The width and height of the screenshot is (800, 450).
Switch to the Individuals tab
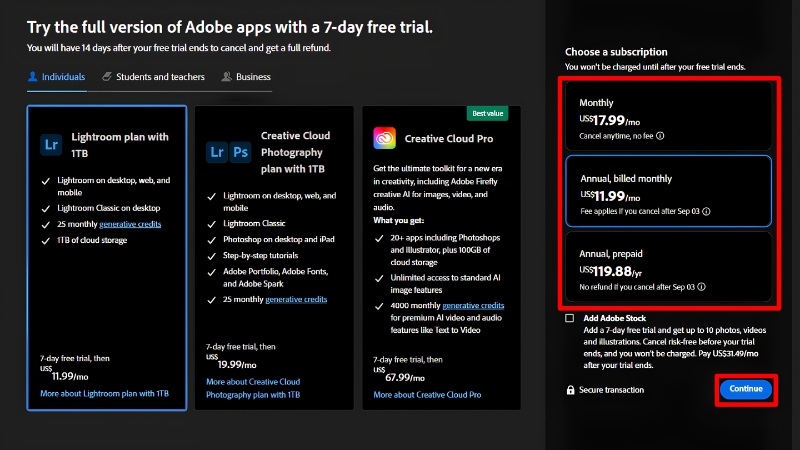pos(57,77)
